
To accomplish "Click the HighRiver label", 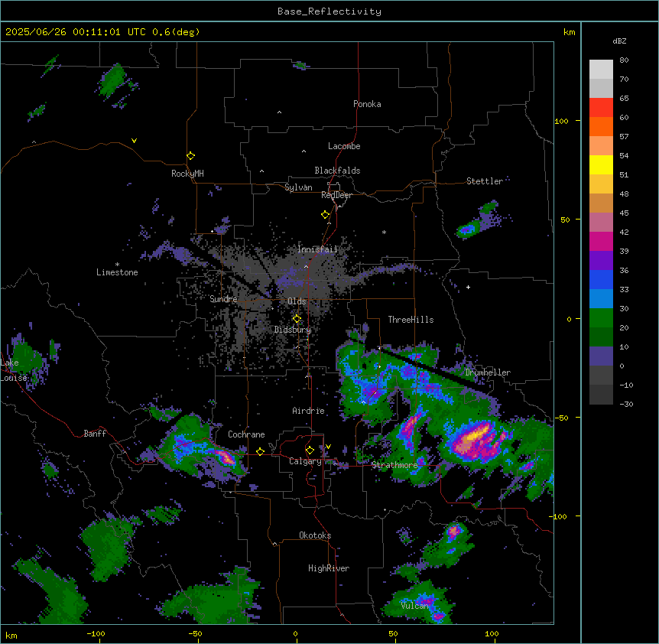I will pyautogui.click(x=329, y=568).
